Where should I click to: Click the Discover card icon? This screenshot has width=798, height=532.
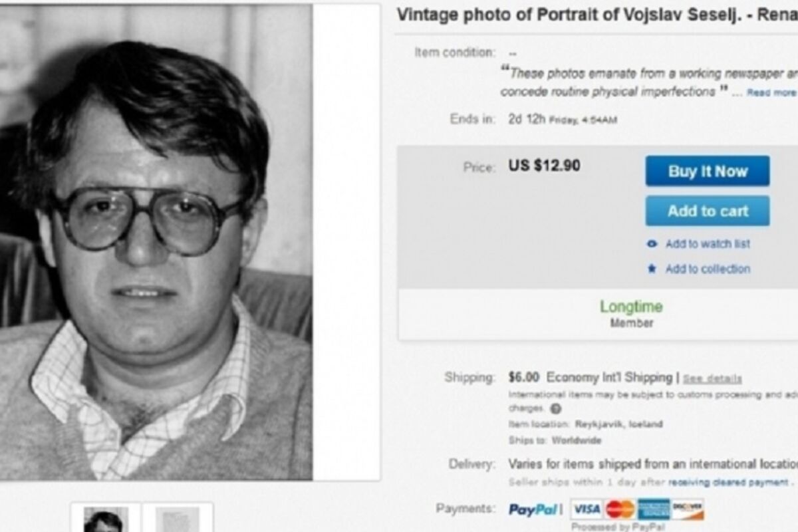688,509
